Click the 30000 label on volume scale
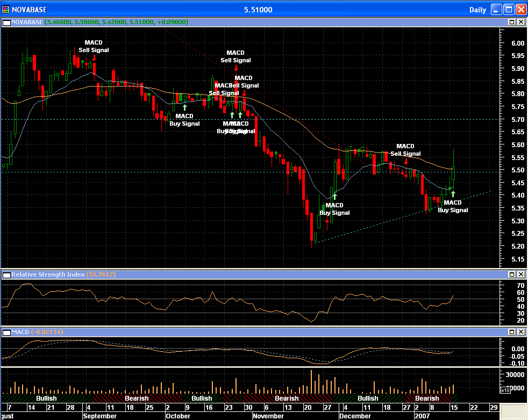Image resolution: width=528 pixels, height=420 pixels. pos(515,374)
